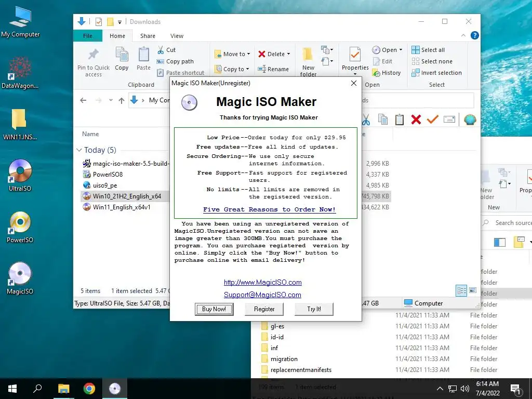The height and width of the screenshot is (399, 532).
Task: Click the Edit ribbon command
Action: point(382,61)
